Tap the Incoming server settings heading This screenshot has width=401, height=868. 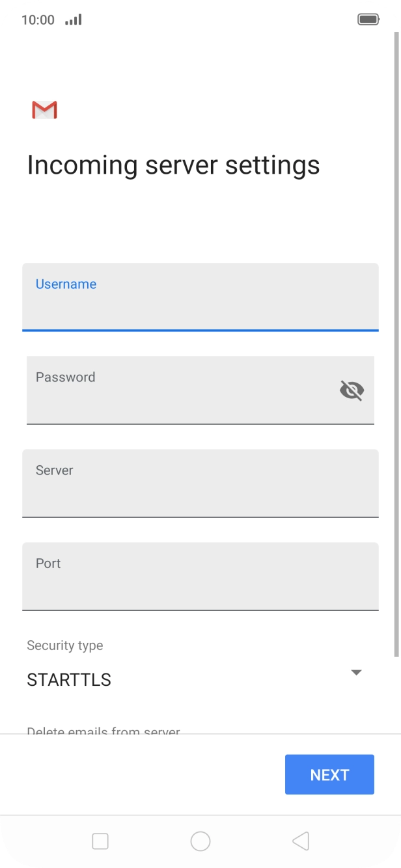click(173, 165)
